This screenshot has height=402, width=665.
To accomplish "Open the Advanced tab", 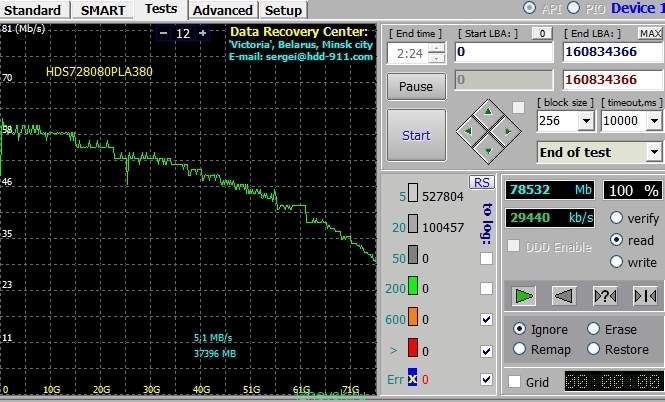I will tap(222, 10).
